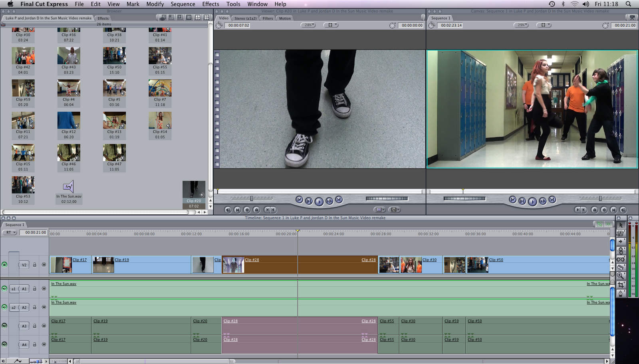Open the Motion tab in the Viewer
Image resolution: width=639 pixels, height=364 pixels.
coord(284,18)
